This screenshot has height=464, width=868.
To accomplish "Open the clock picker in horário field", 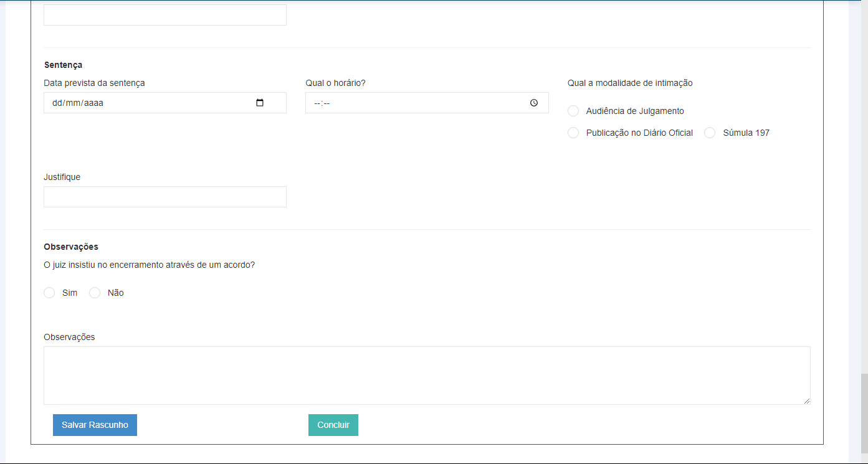I will 533,103.
